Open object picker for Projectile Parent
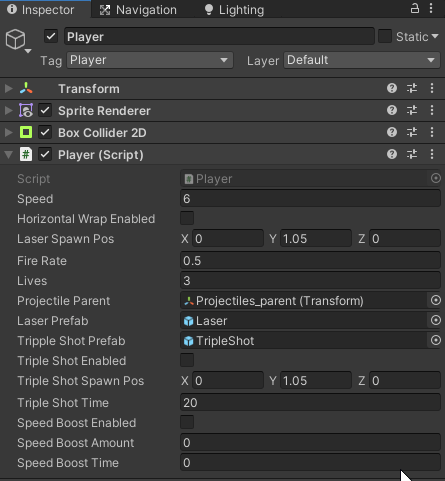Screen dimensions: 445x481 435,300
